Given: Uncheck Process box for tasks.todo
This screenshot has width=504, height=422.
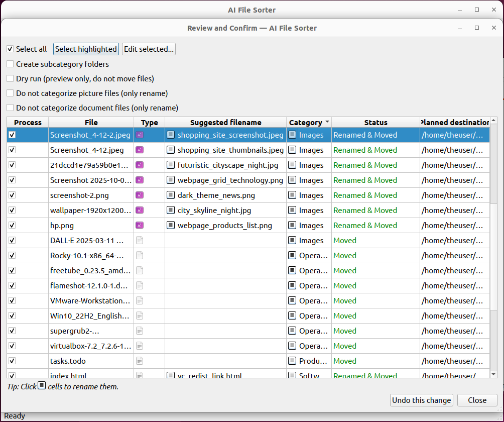Looking at the screenshot, I should pyautogui.click(x=12, y=361).
